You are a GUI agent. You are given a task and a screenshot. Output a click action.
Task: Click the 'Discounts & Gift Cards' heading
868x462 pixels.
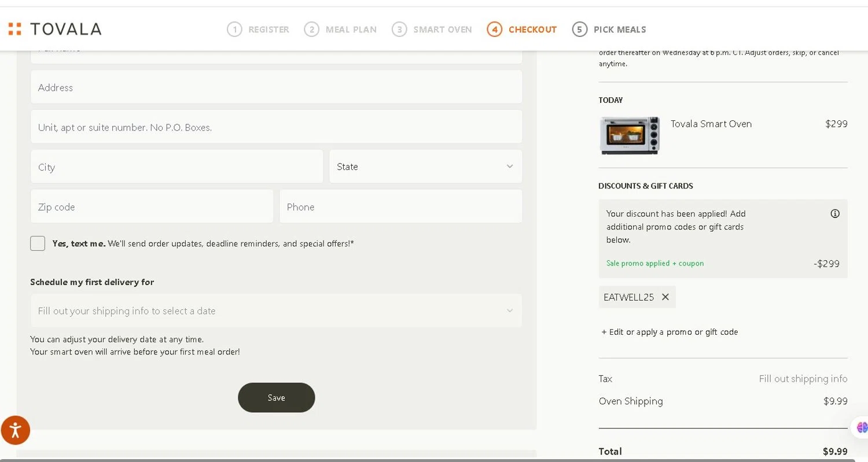[x=646, y=186]
